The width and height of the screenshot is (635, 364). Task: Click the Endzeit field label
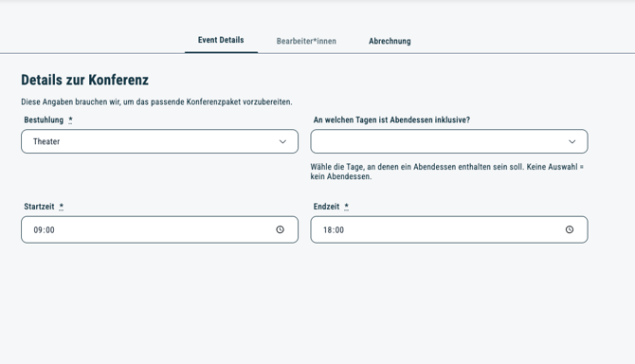[x=326, y=207]
